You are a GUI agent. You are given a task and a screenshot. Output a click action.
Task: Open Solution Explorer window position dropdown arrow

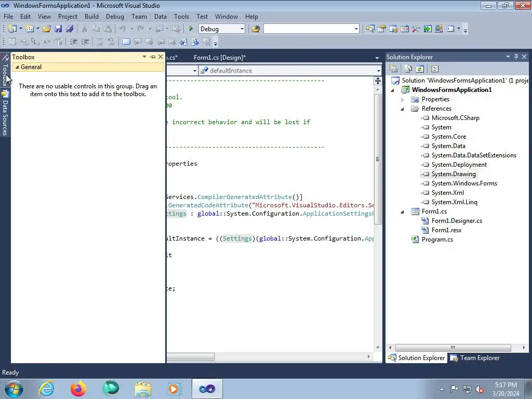[508, 57]
